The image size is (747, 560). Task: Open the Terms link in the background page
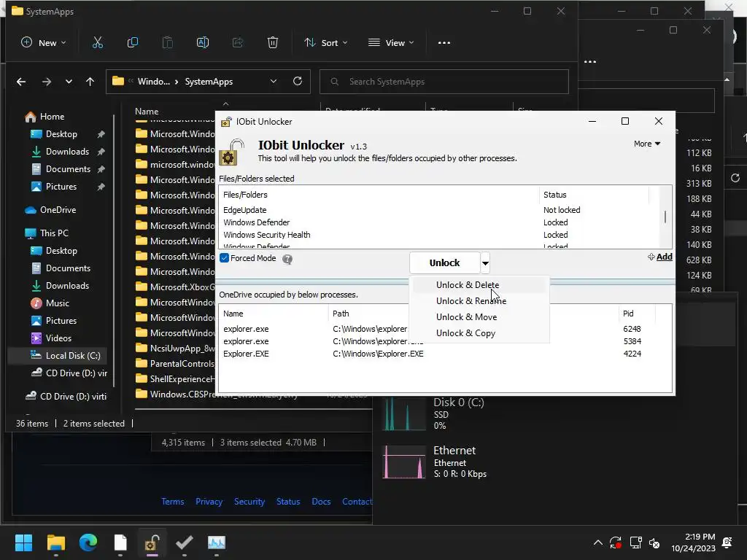172,502
